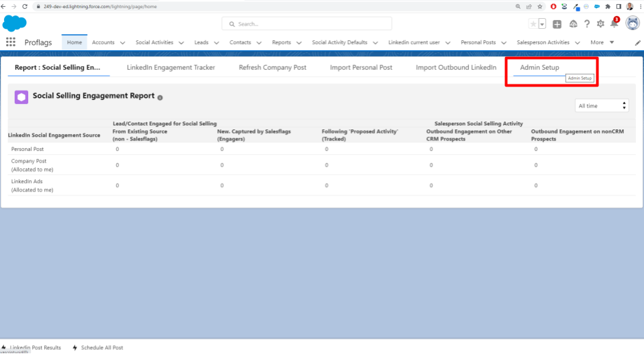The height and width of the screenshot is (362, 644).
Task: Go back with browser back arrow
Action: pos(3,7)
